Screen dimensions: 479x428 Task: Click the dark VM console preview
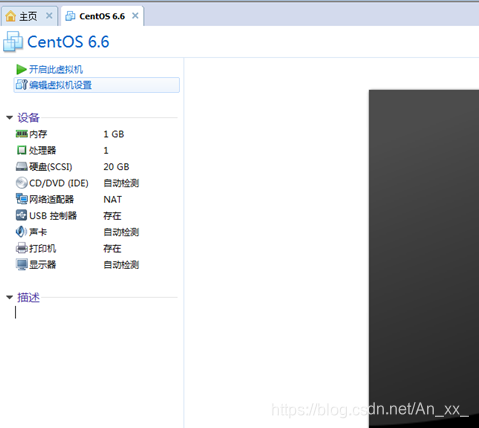click(x=424, y=259)
